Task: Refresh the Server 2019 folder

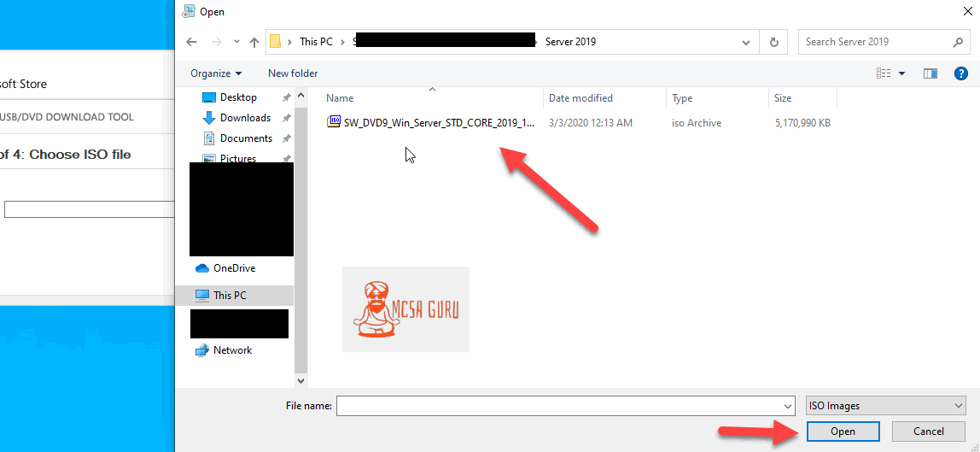Action: pyautogui.click(x=773, y=42)
